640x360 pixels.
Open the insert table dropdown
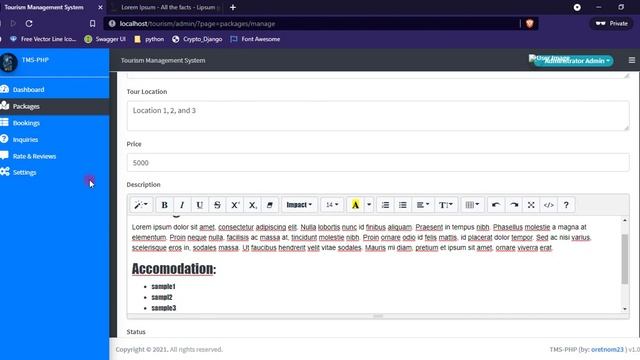pyautogui.click(x=472, y=205)
